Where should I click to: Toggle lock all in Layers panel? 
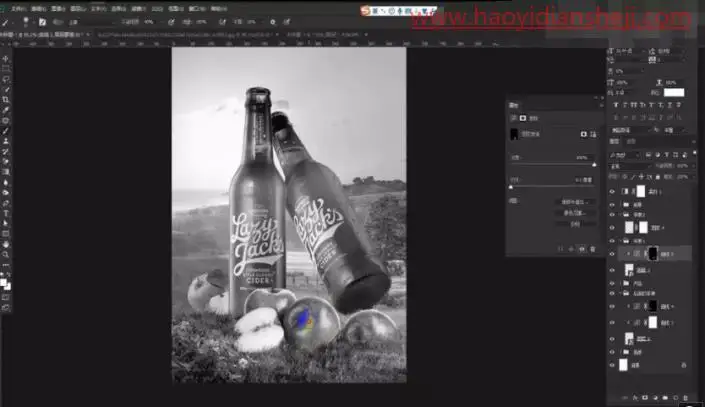click(x=658, y=177)
